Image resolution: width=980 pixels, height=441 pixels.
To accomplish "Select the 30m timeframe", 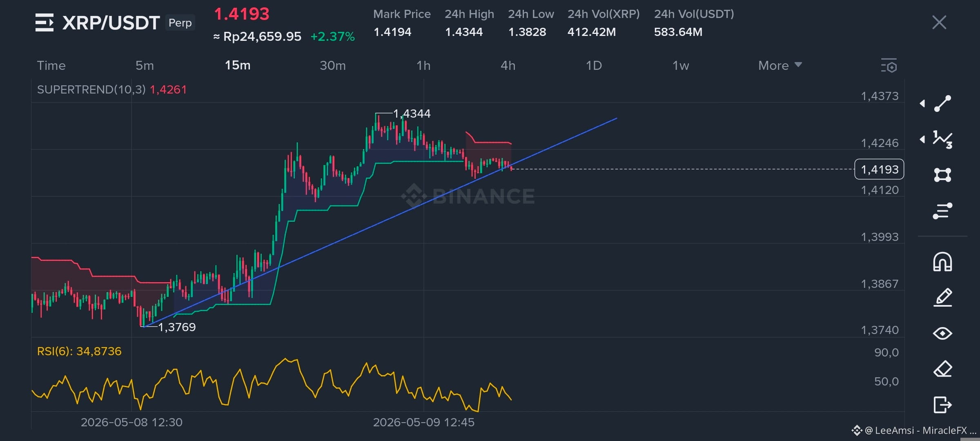I will point(332,65).
